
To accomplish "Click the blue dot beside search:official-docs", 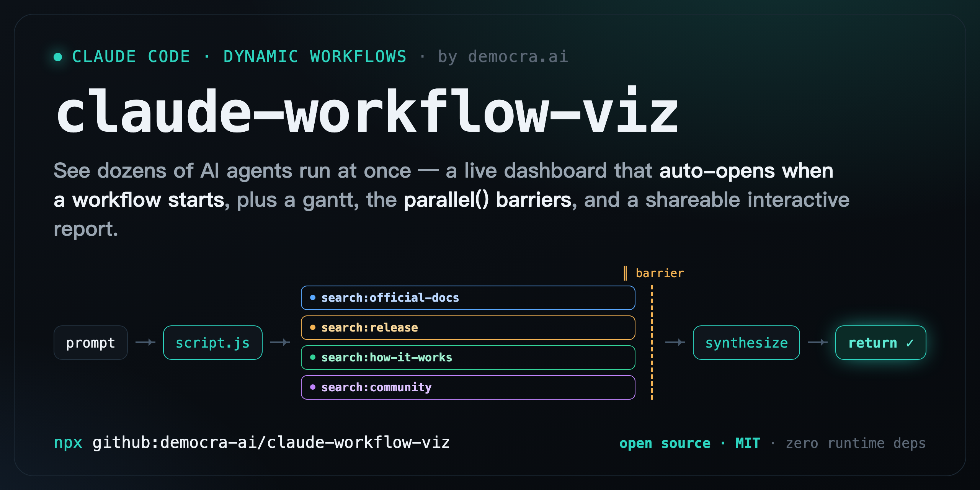I will coord(313,297).
